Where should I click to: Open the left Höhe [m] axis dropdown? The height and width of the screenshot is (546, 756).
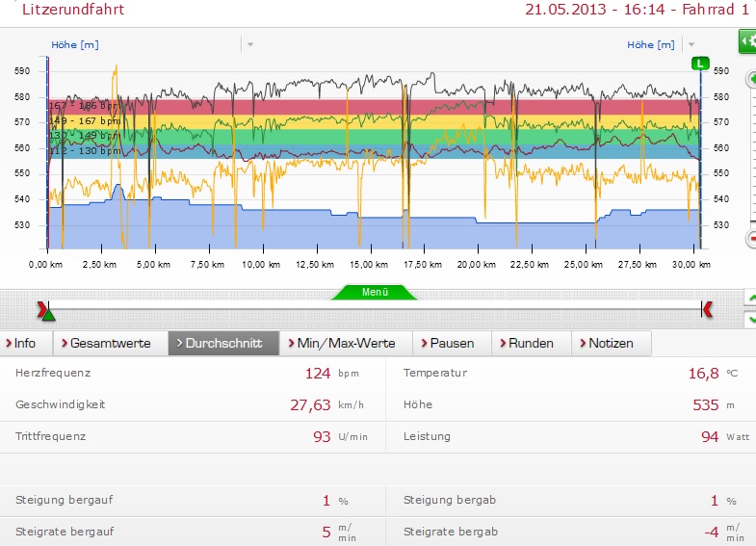249,44
